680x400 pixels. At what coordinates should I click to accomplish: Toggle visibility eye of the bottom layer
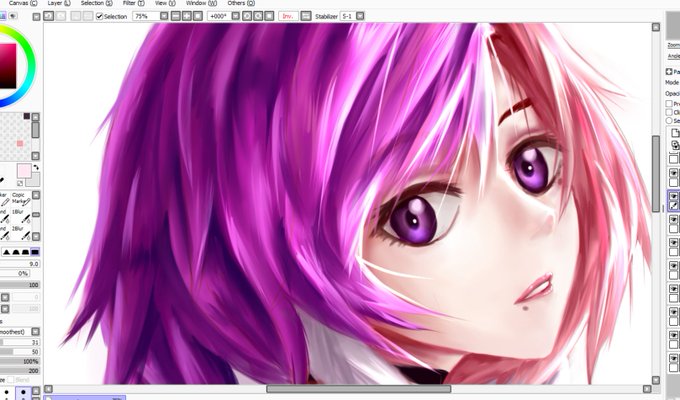[673, 358]
